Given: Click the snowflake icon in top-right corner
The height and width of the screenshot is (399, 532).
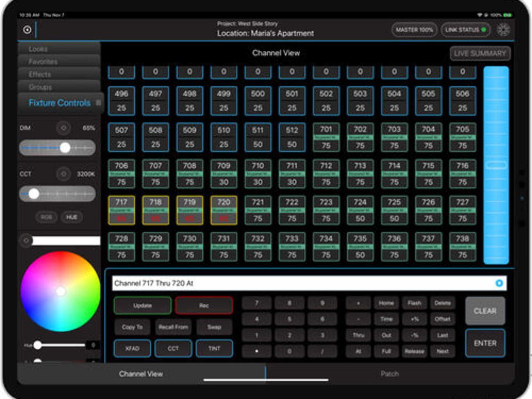Looking at the screenshot, I should point(504,29).
